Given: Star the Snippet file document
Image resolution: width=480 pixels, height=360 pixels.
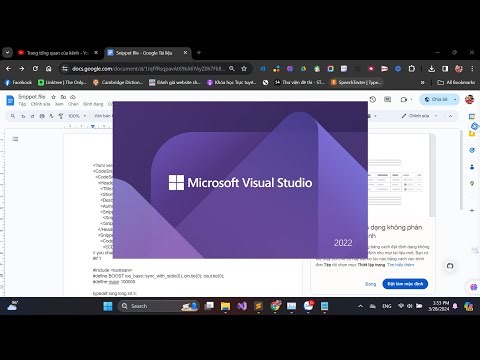Looking at the screenshot, I should coord(53,97).
